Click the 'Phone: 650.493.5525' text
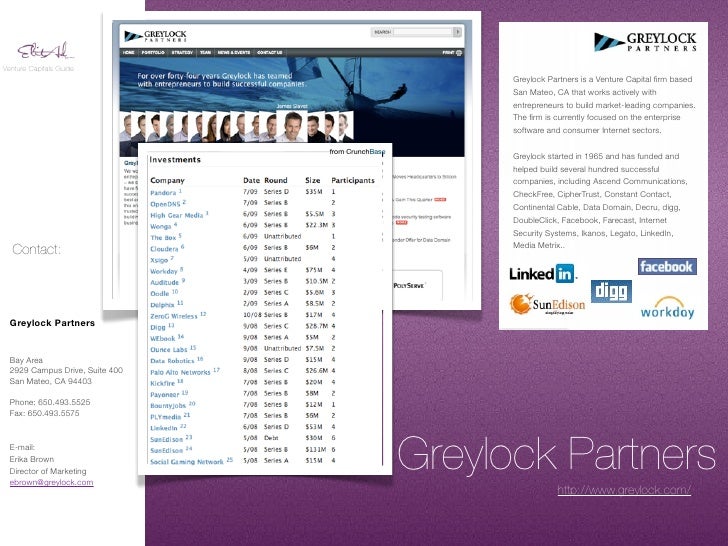 [50, 402]
